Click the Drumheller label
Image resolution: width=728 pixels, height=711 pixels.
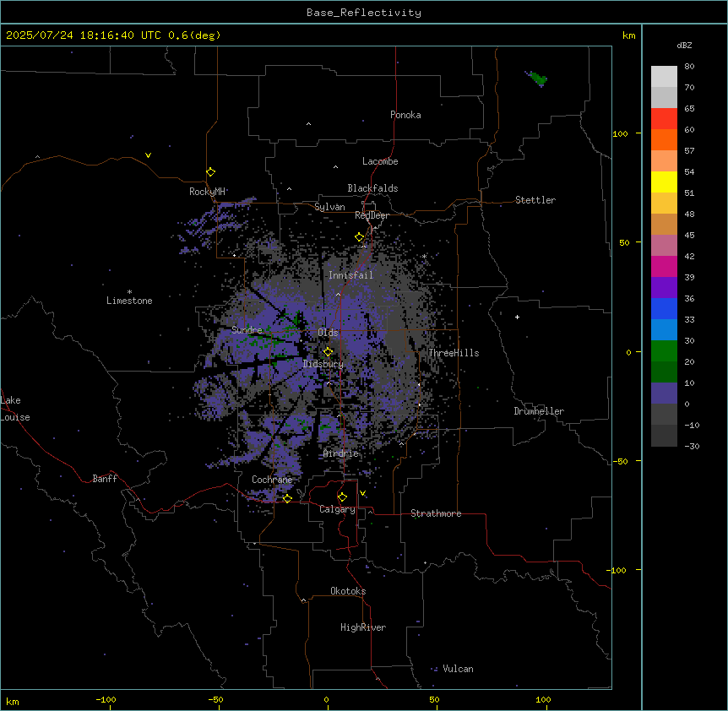coord(539,411)
